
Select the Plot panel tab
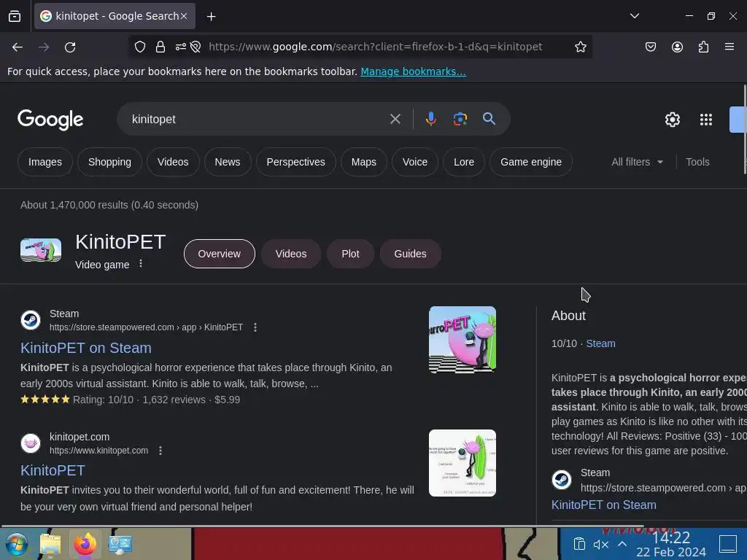[350, 254]
